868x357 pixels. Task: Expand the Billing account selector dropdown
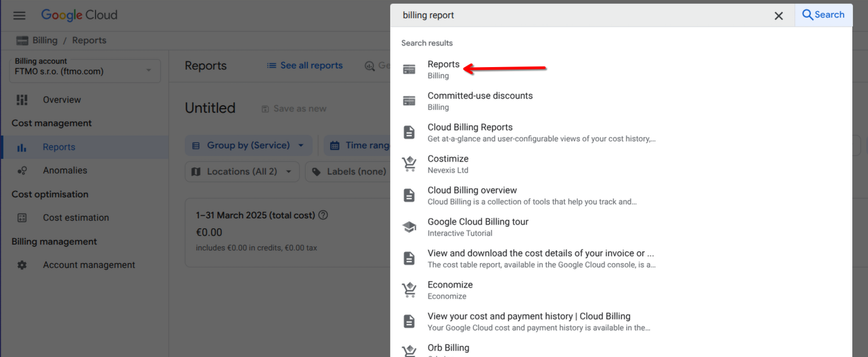point(85,71)
